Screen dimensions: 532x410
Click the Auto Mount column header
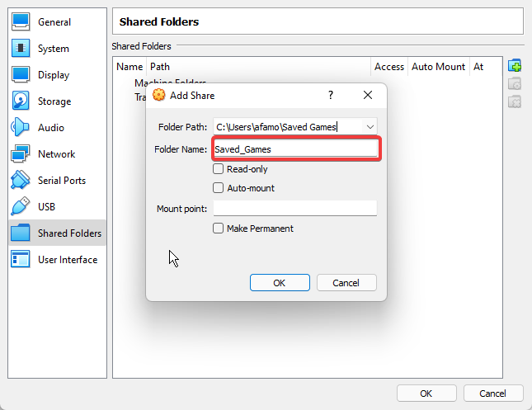click(x=438, y=67)
